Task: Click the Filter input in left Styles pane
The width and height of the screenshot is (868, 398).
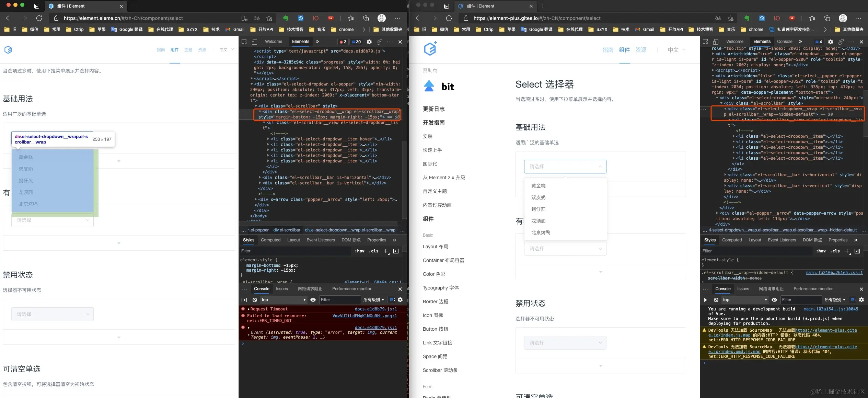Action: pos(295,251)
